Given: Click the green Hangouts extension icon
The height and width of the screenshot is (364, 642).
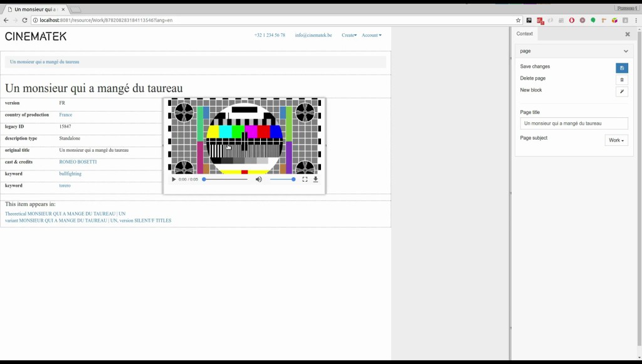Looking at the screenshot, I should pyautogui.click(x=593, y=20).
